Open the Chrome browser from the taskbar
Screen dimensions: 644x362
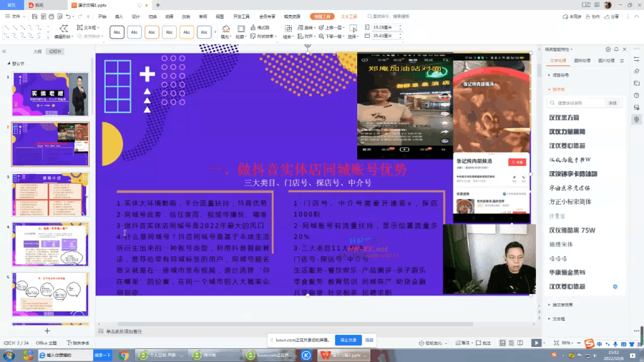[x=124, y=355]
